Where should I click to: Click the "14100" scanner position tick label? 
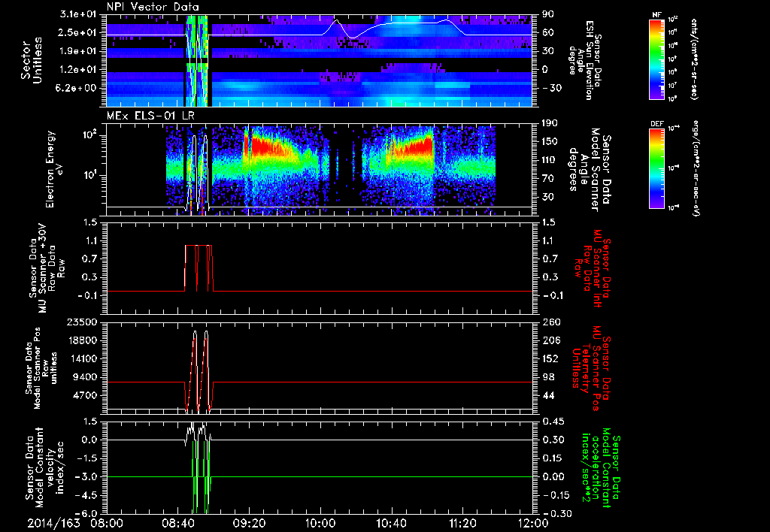click(x=81, y=358)
